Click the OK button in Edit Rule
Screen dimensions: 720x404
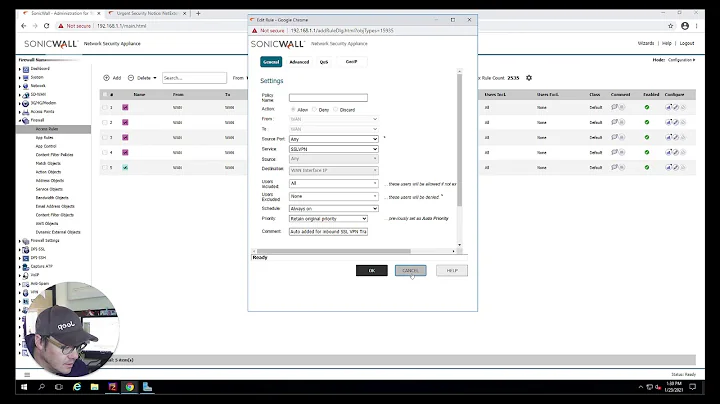tap(371, 270)
